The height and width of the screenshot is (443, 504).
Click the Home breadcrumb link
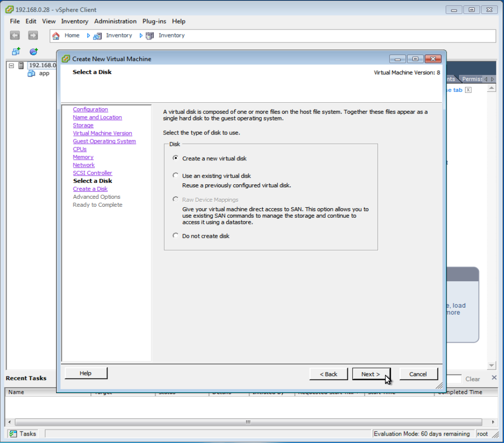[72, 35]
